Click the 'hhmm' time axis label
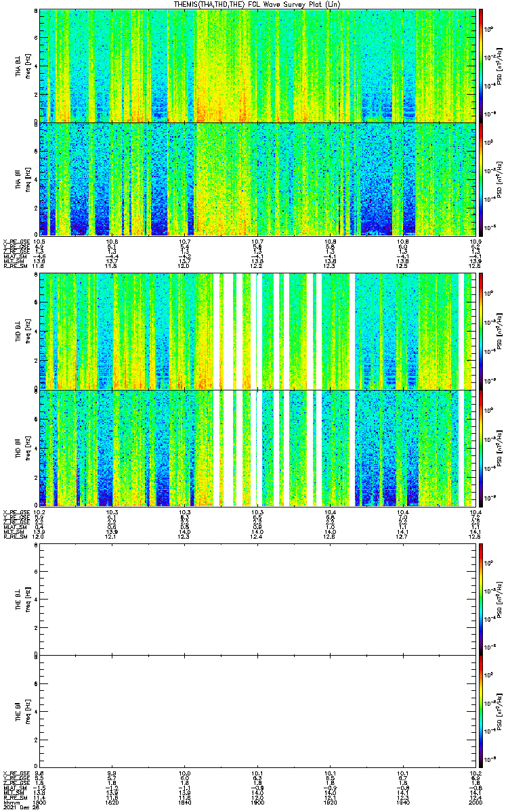Screen dimensions: 508x812 pos(10,803)
